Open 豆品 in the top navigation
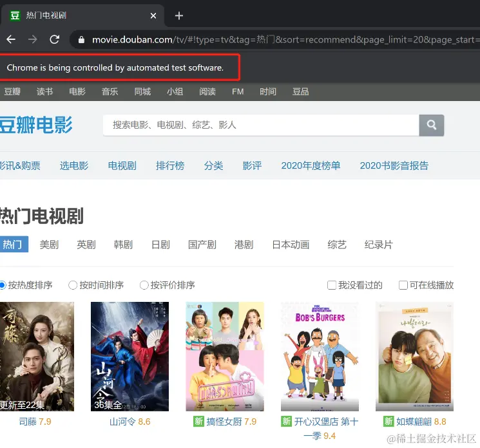This screenshot has height=448, width=480. 300,91
